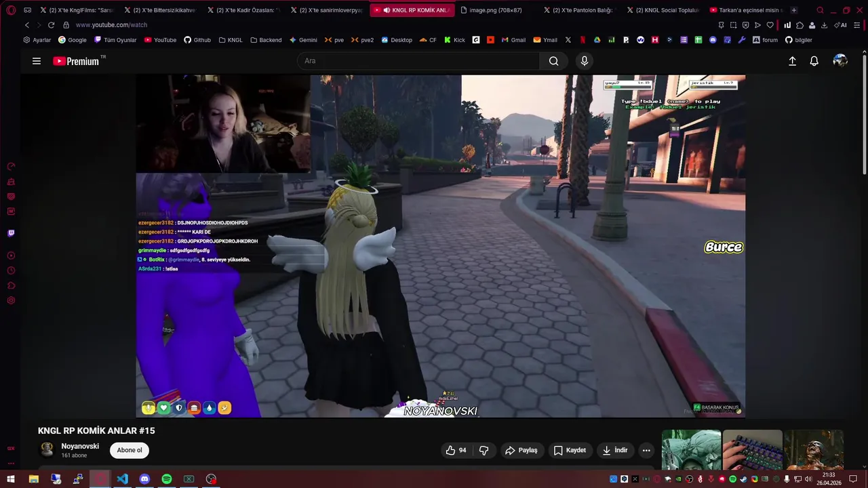Open Spotify from the Windows taskbar
Viewport: 868px width, 488px height.
point(167,479)
